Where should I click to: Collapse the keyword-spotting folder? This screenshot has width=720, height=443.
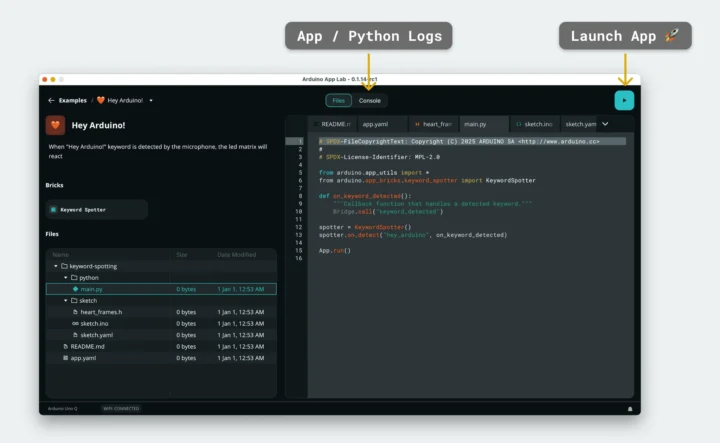(56, 266)
